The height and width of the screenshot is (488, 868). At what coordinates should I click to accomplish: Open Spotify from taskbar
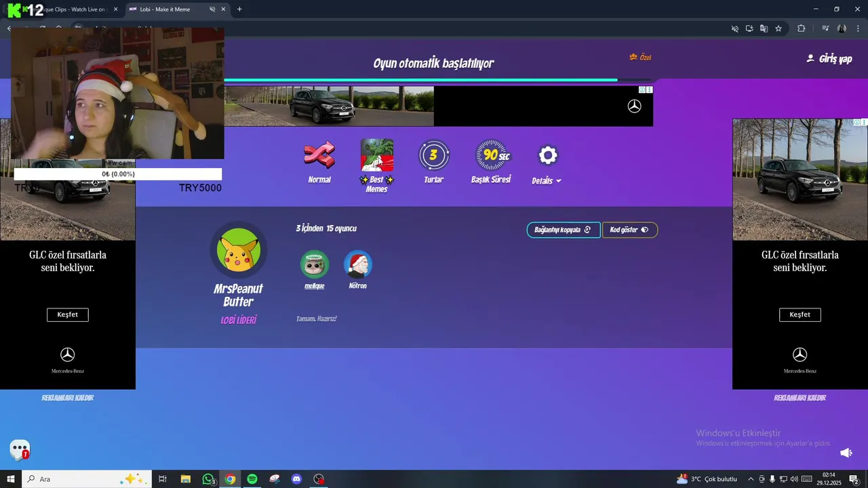[252, 479]
